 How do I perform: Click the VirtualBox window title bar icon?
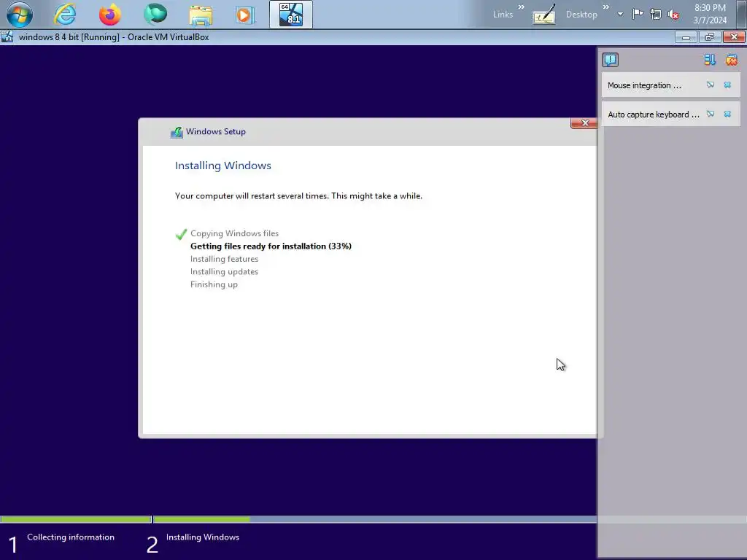click(7, 36)
